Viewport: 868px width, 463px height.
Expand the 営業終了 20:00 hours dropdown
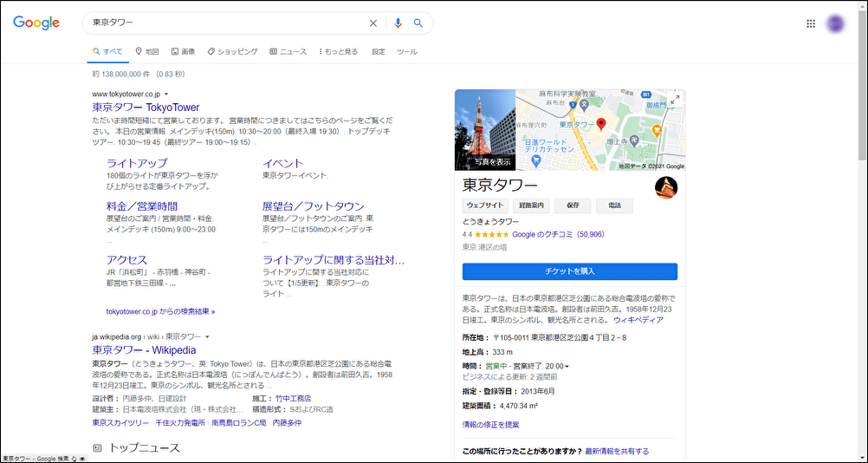pyautogui.click(x=567, y=367)
